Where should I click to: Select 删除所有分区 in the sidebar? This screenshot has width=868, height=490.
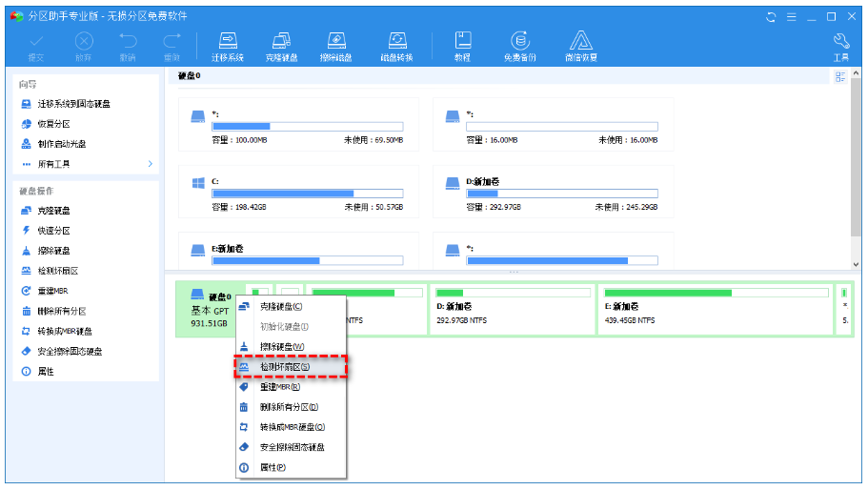tap(61, 311)
